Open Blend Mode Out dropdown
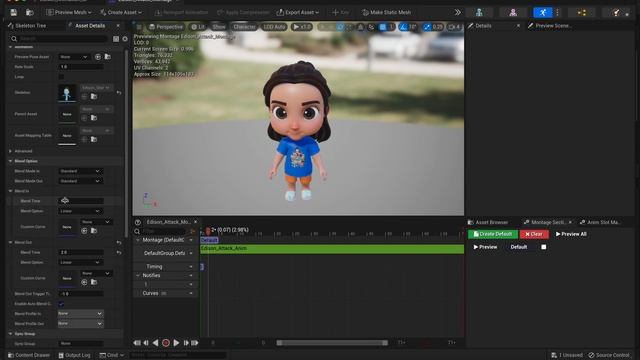Viewport: 640px width, 360px height. (x=80, y=181)
